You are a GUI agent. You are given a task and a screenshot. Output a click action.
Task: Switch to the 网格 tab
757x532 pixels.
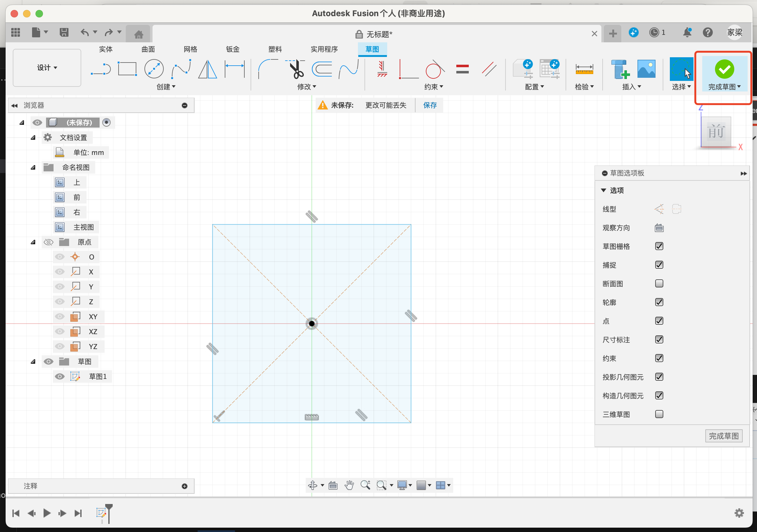(x=190, y=49)
